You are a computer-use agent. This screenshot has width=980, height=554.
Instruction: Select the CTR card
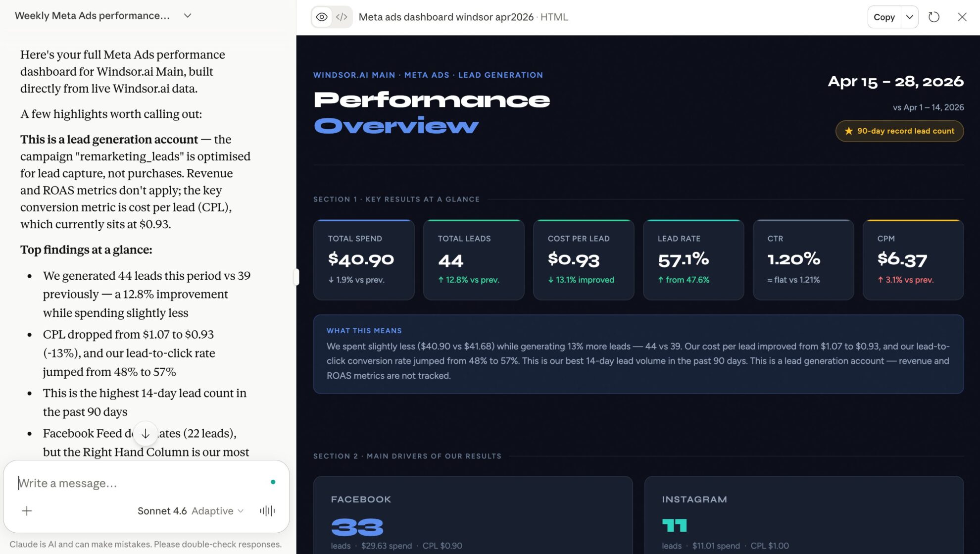pos(803,259)
